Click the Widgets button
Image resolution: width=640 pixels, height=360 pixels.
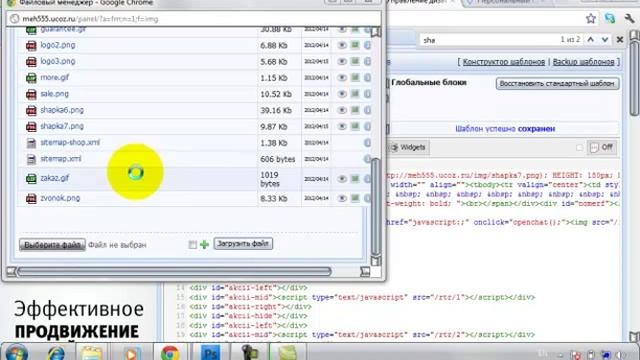(408, 147)
